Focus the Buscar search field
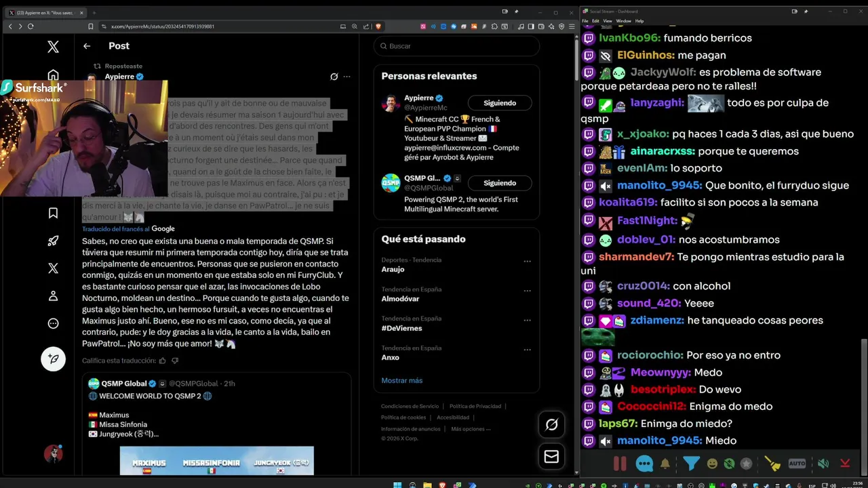868x488 pixels. [x=456, y=46]
